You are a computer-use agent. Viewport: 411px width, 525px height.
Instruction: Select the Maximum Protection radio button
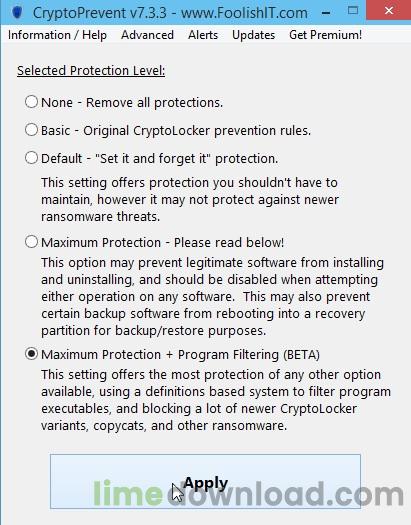click(x=31, y=242)
